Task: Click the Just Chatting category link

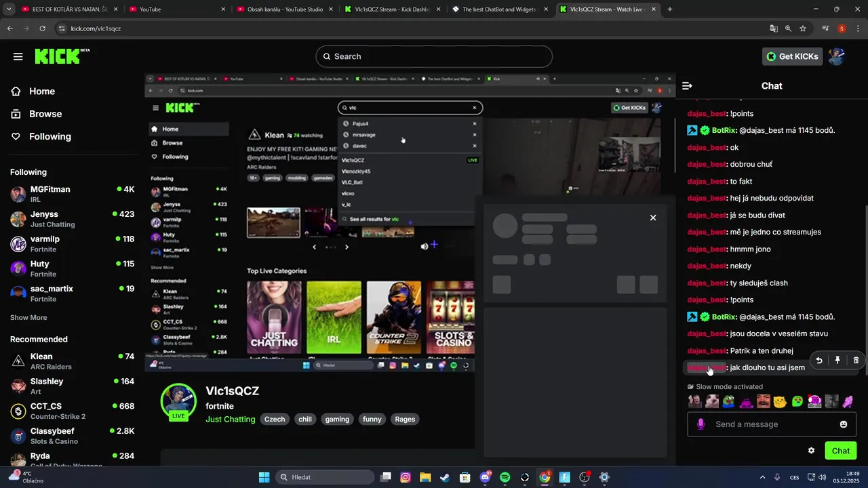Action: 231,419
